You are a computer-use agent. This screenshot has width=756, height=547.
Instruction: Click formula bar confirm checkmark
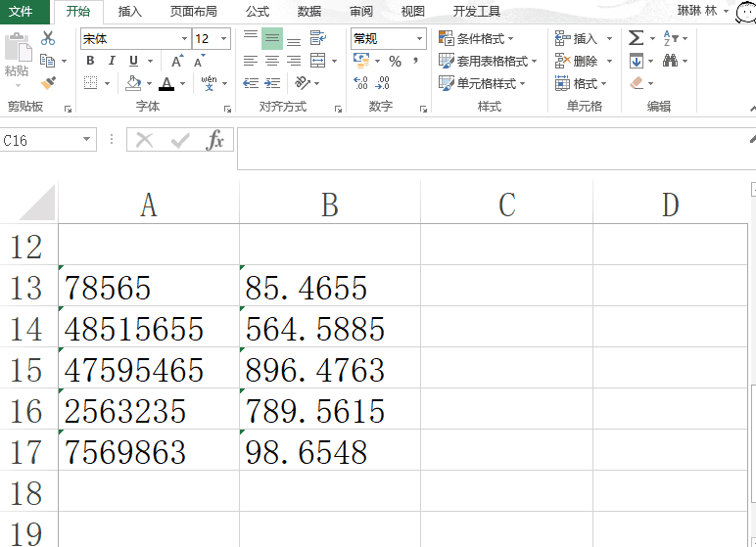[x=180, y=140]
